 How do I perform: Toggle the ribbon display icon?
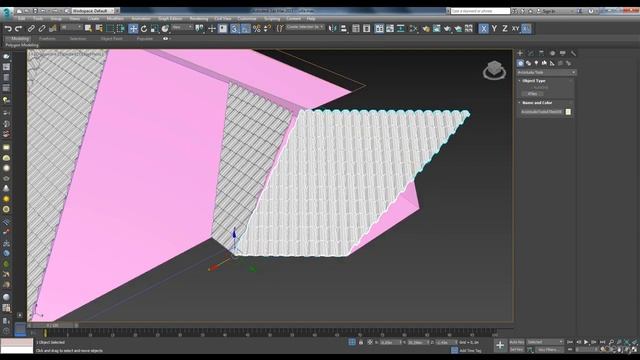click(x=379, y=29)
